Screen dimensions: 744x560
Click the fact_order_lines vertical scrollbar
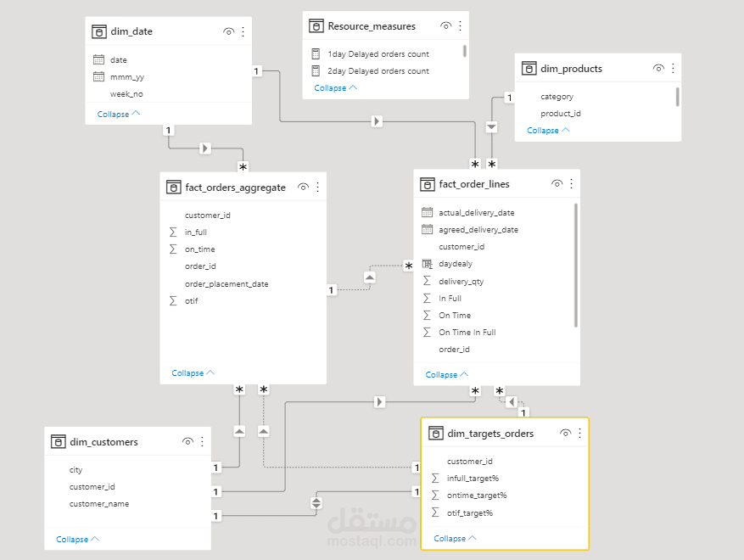coord(576,266)
